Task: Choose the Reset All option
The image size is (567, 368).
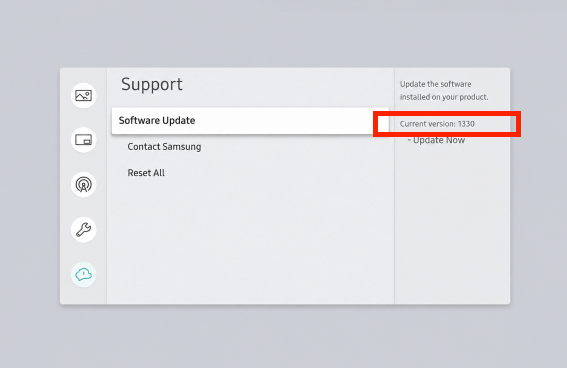Action: tap(146, 173)
